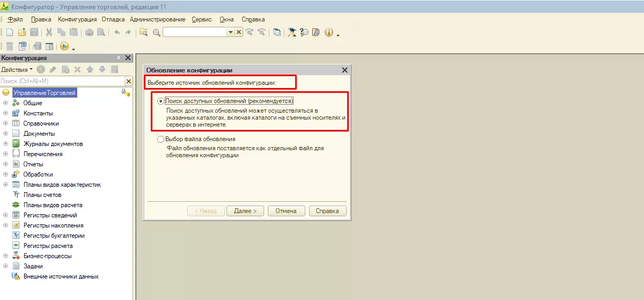The width and height of the screenshot is (644, 300).
Task: Select the УправлениеТорговлей root node
Action: click(x=45, y=93)
